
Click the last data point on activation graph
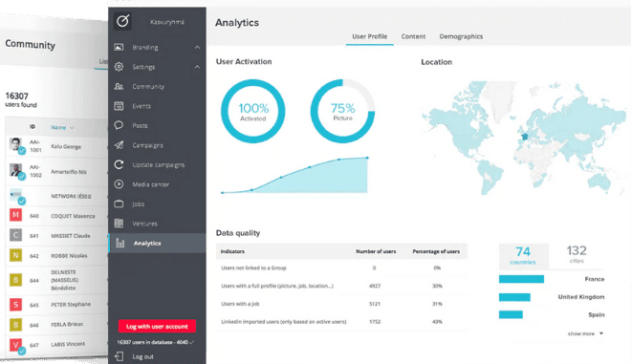(x=367, y=158)
